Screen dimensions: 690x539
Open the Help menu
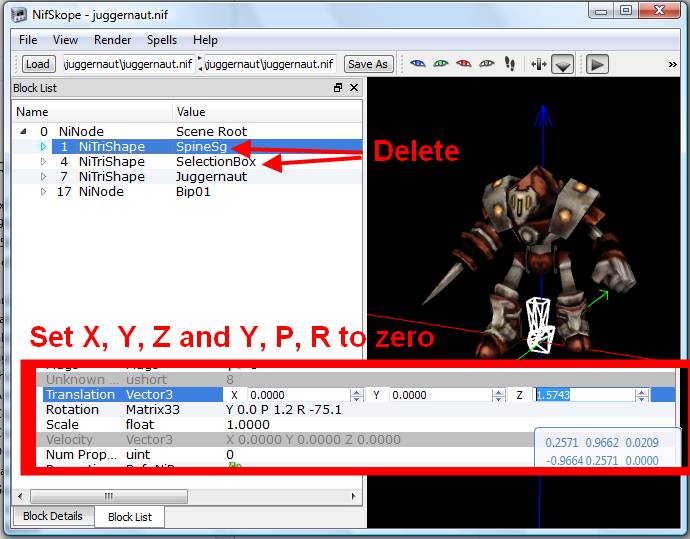(x=205, y=40)
